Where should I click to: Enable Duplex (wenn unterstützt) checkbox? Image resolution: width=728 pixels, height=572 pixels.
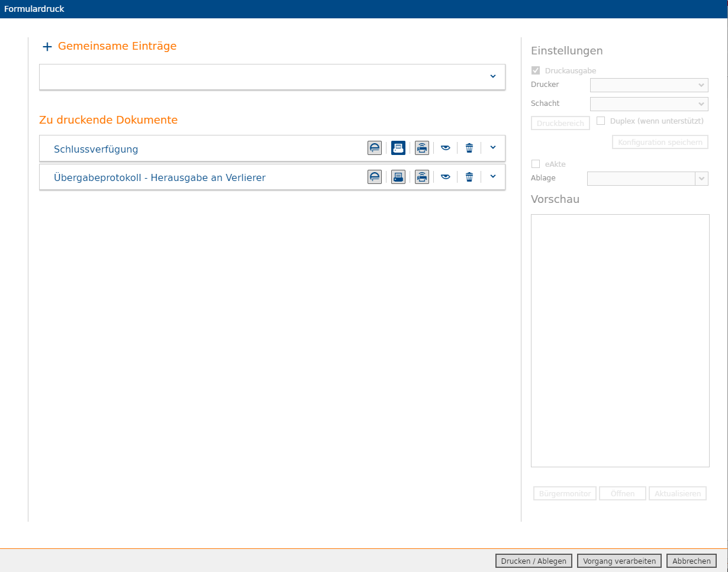601,121
